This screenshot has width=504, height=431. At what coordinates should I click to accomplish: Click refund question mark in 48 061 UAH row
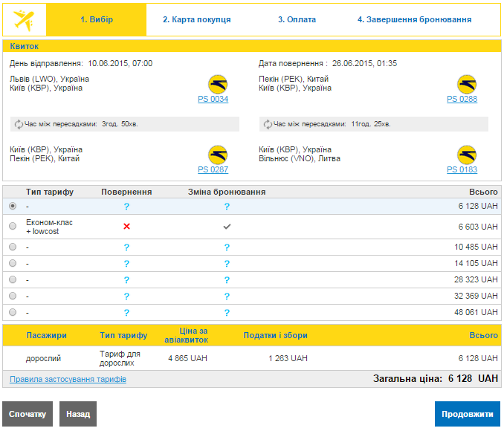[x=126, y=312]
